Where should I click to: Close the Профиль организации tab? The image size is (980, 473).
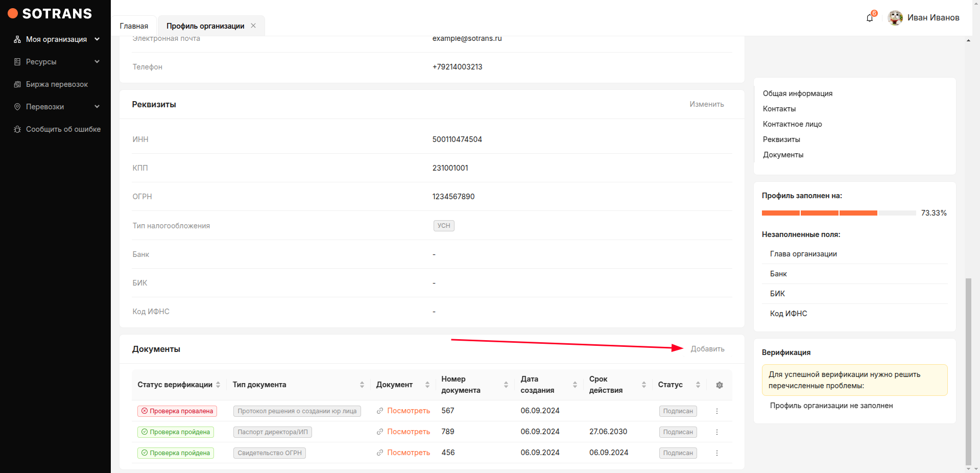coord(253,26)
